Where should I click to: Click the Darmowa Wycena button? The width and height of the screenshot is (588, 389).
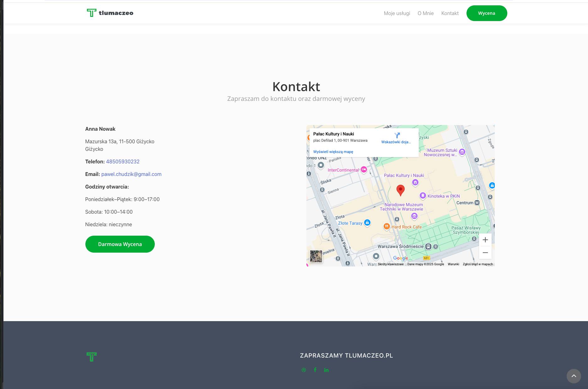[x=120, y=244]
